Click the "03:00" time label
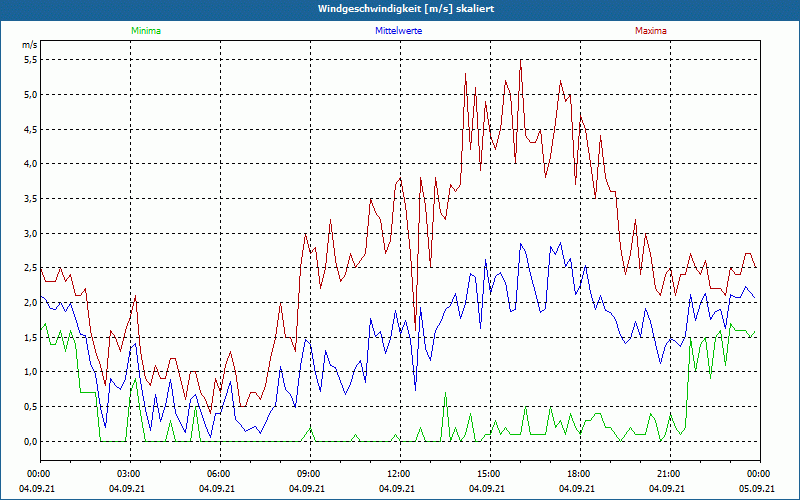The image size is (800, 500). [130, 474]
